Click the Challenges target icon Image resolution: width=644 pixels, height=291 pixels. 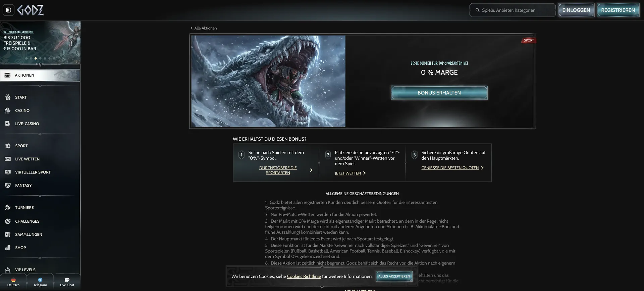point(8,221)
